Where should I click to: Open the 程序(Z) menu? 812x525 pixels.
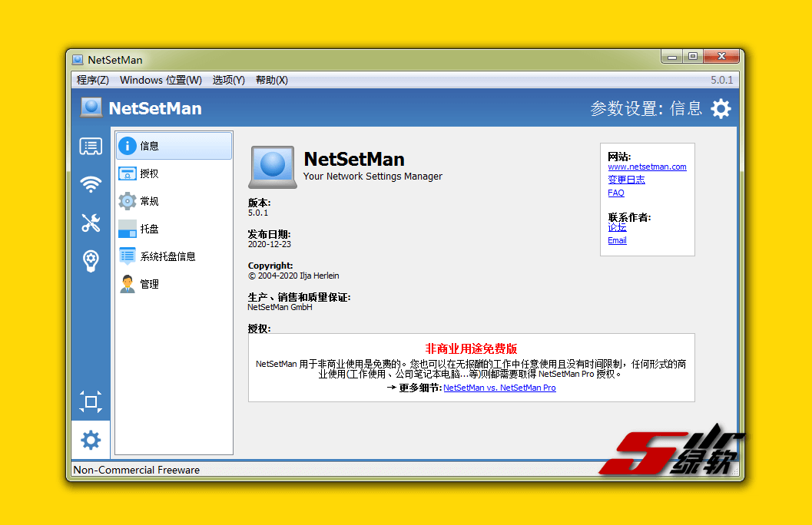93,80
